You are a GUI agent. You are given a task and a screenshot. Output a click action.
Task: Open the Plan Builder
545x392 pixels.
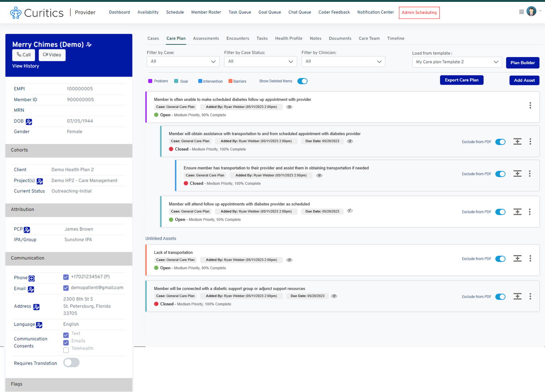pos(522,63)
